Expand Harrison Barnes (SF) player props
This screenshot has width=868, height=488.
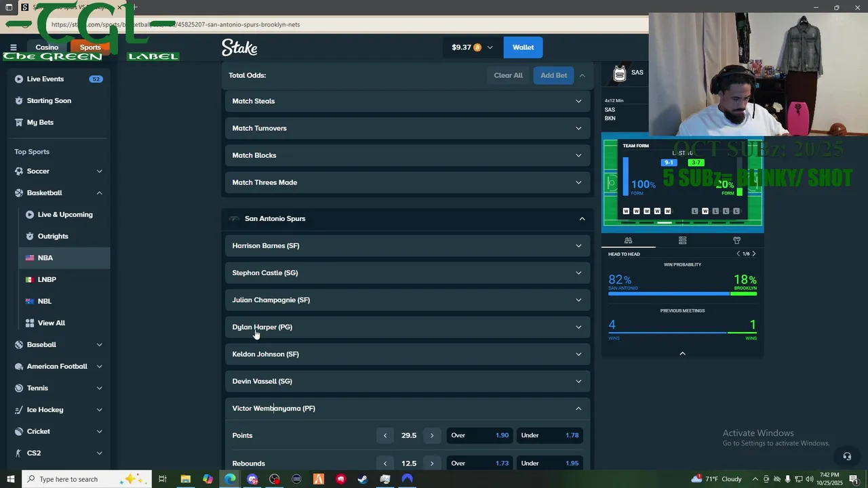pos(408,246)
